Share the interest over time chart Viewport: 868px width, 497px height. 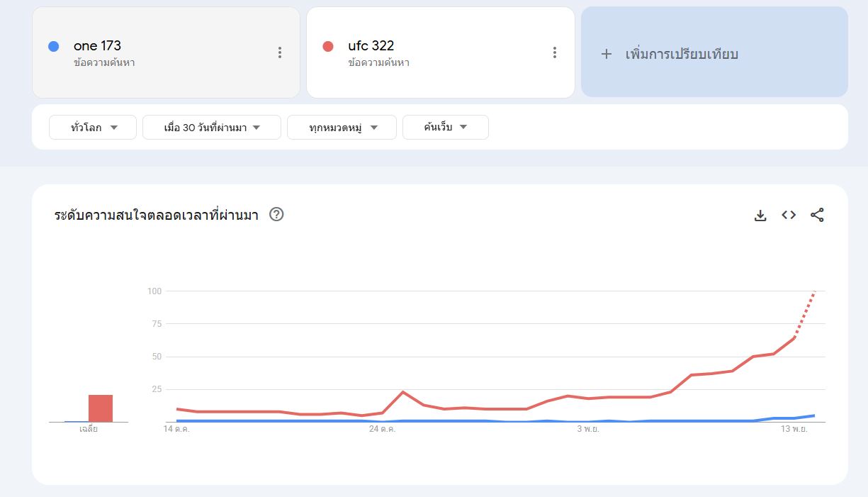[817, 216]
